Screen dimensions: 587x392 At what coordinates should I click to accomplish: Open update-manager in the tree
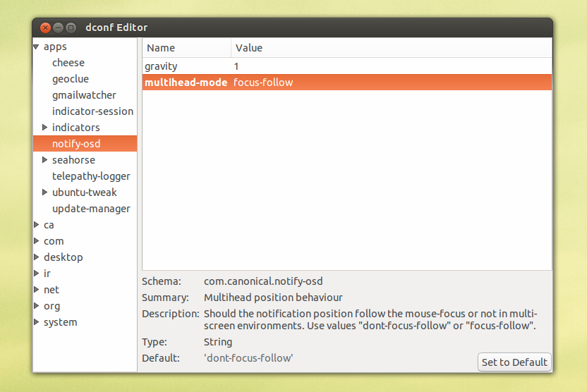(91, 209)
